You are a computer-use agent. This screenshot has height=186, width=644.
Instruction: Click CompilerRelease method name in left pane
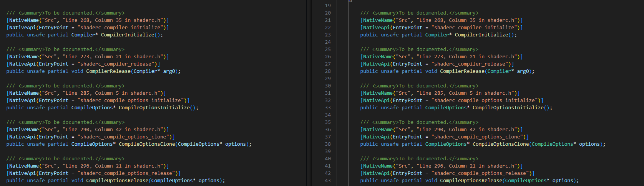tap(108, 71)
